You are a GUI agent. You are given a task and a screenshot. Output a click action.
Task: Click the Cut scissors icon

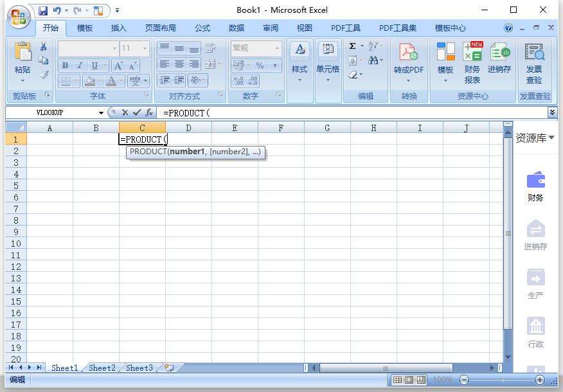click(44, 47)
